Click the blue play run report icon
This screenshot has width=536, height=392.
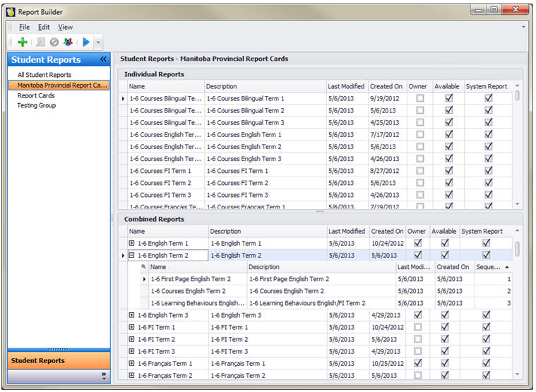pyautogui.click(x=86, y=42)
